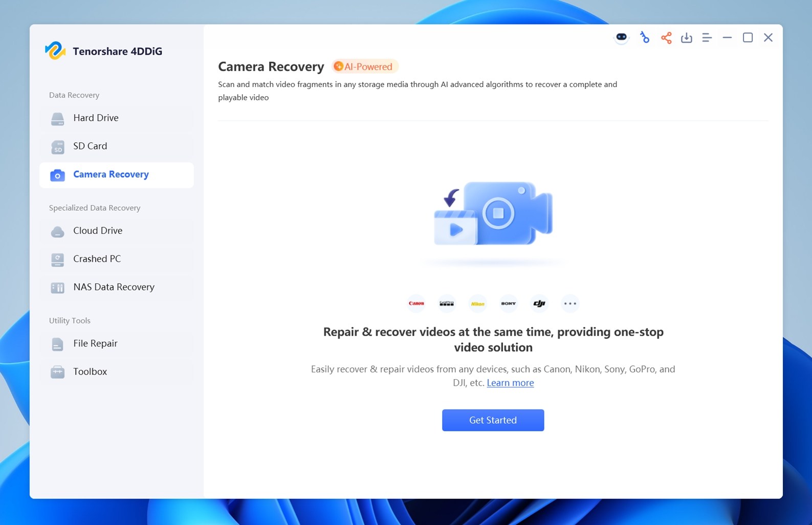Maximize the 4DDiG window
The width and height of the screenshot is (812, 525).
(x=748, y=38)
